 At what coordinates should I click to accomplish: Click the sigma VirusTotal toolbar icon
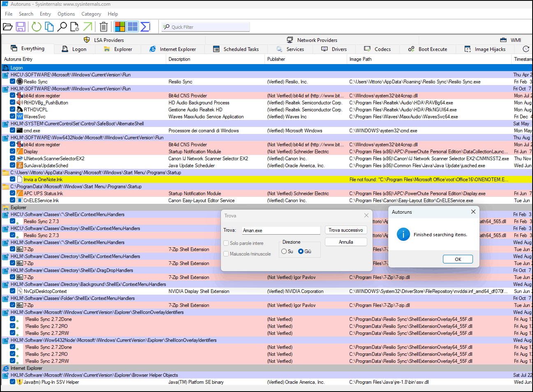[x=145, y=27]
